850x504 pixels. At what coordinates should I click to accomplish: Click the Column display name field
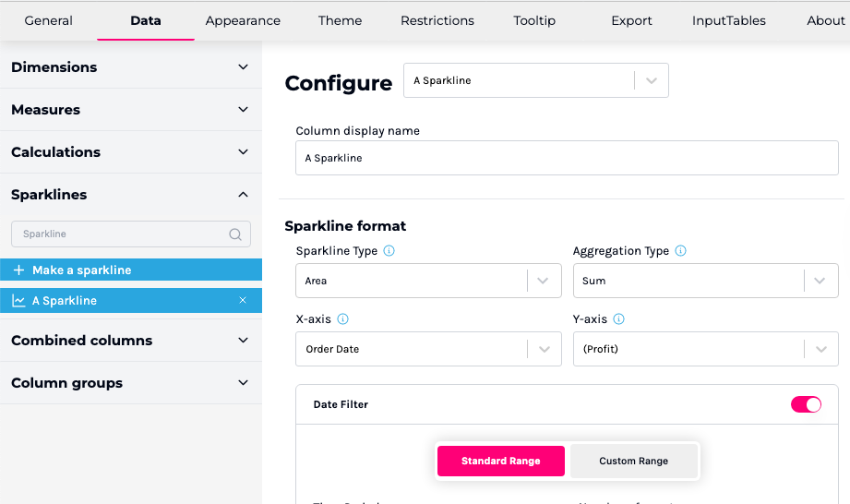[x=567, y=158]
